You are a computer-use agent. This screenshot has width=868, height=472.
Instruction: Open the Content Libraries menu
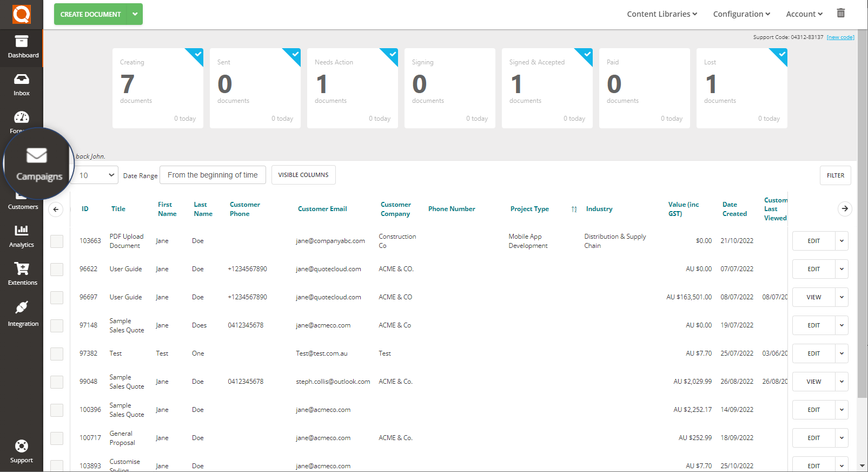click(x=661, y=14)
